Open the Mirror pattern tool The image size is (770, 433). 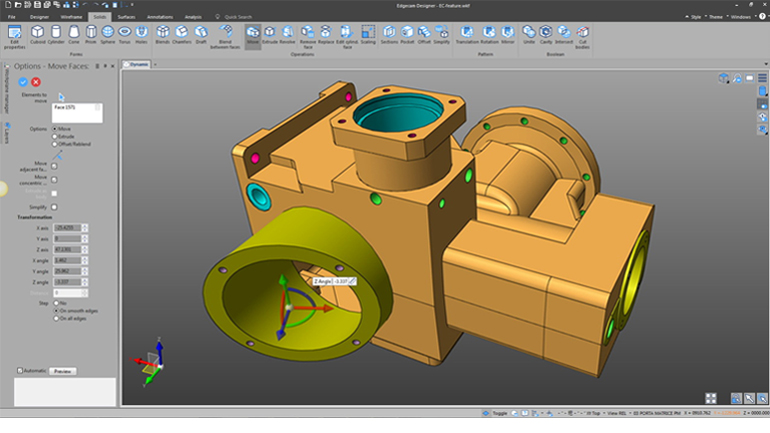[508, 35]
